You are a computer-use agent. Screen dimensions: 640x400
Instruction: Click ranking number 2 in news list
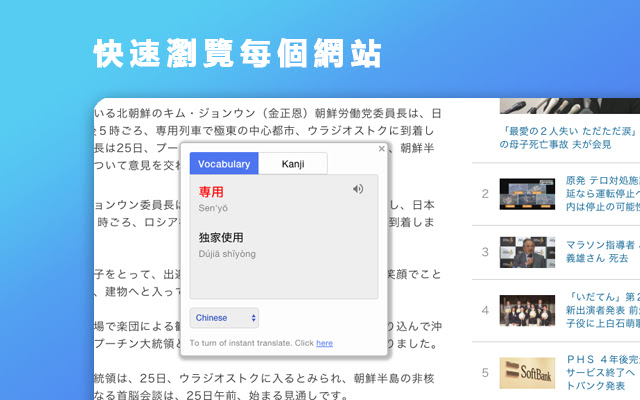pyautogui.click(x=485, y=194)
